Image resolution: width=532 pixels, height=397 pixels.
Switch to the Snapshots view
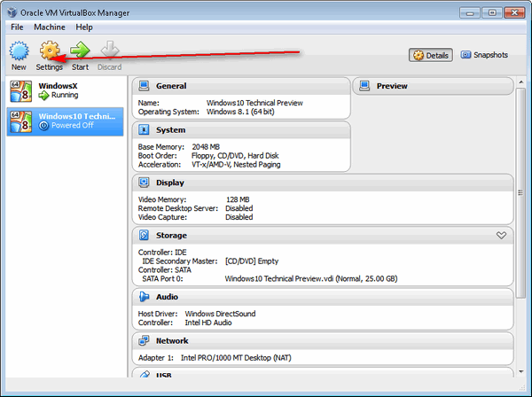[484, 55]
